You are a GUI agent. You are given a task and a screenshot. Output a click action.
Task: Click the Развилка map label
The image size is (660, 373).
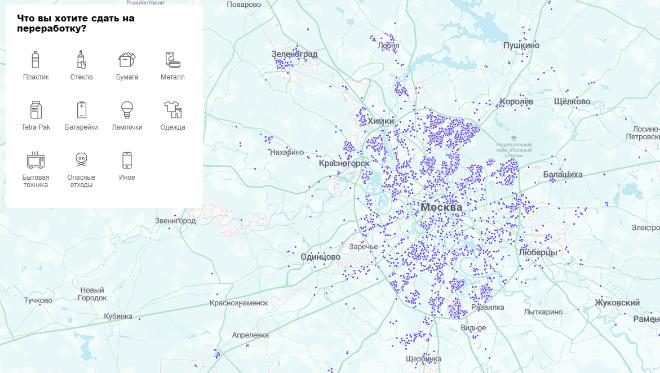point(488,307)
